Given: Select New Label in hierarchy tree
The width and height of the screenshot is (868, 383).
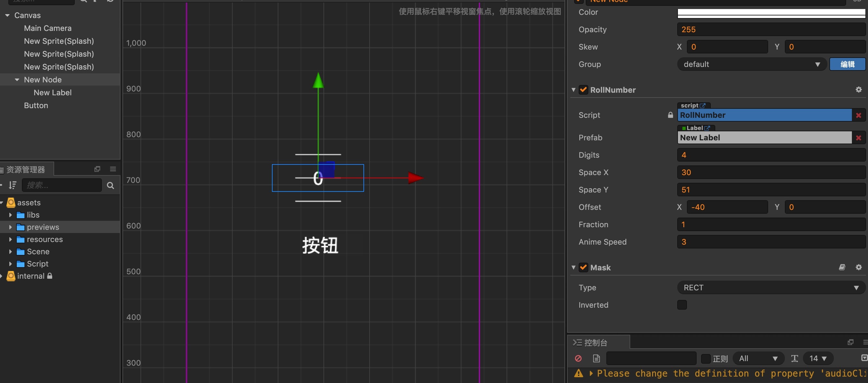Looking at the screenshot, I should click(53, 93).
